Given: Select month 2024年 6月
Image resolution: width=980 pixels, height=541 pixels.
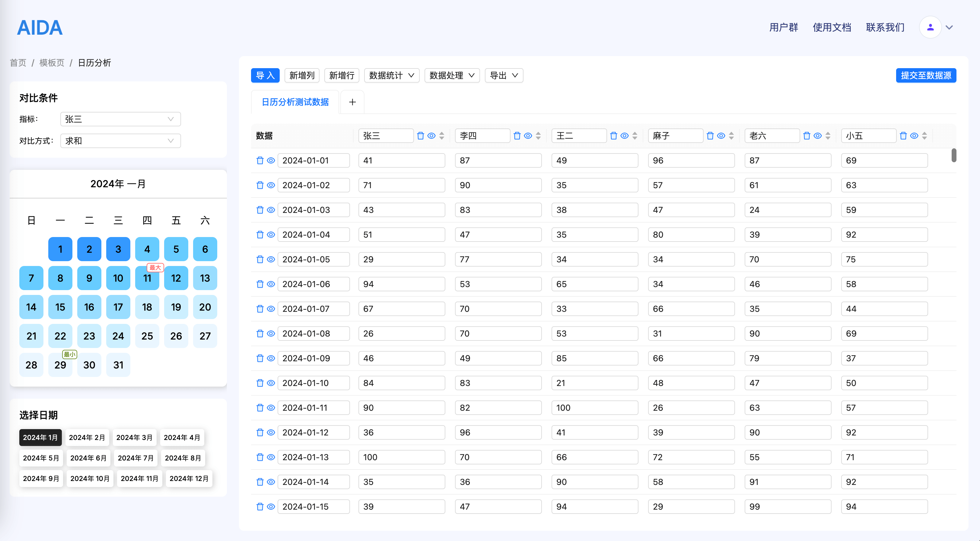Looking at the screenshot, I should [88, 458].
